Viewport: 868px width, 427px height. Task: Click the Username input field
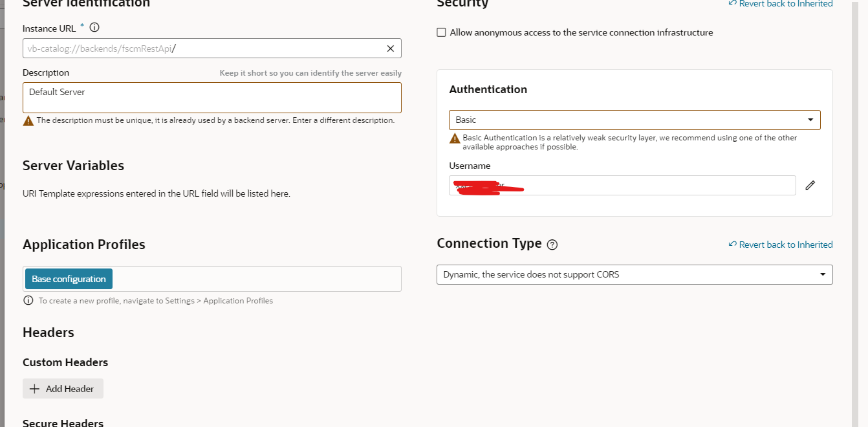tap(623, 186)
